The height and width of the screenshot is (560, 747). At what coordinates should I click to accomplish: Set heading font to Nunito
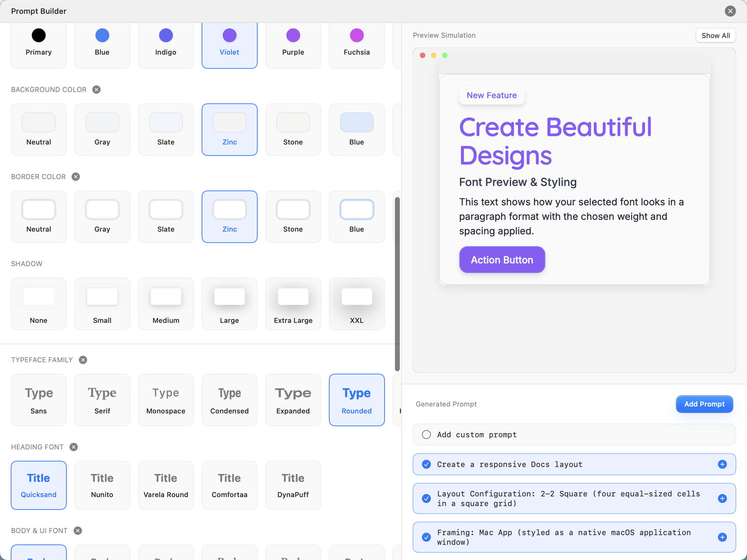pos(102,485)
